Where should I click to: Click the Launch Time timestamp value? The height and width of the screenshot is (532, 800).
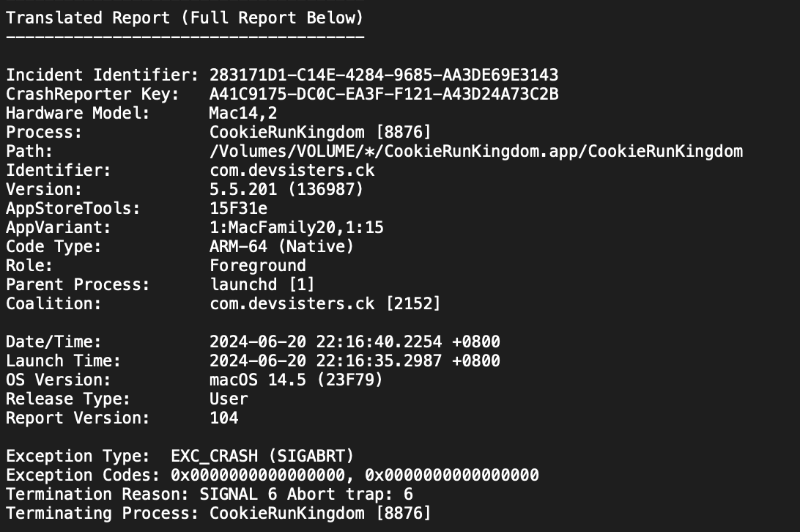coord(355,361)
